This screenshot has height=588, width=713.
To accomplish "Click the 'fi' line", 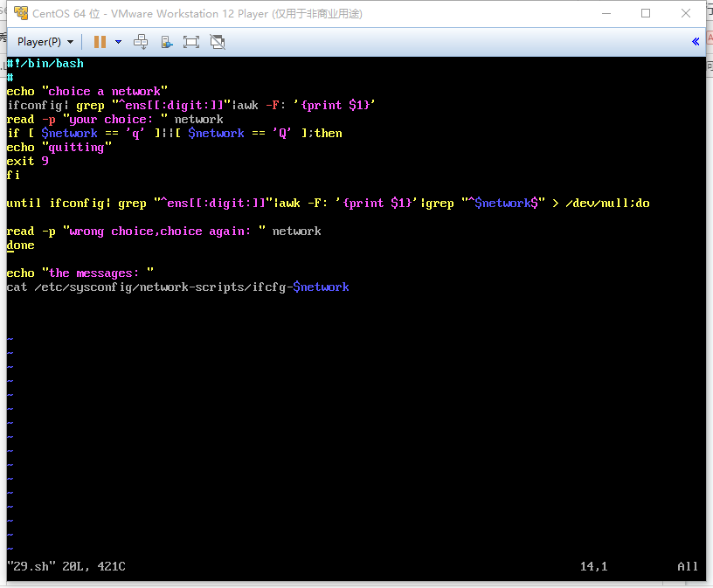I will 13,175.
